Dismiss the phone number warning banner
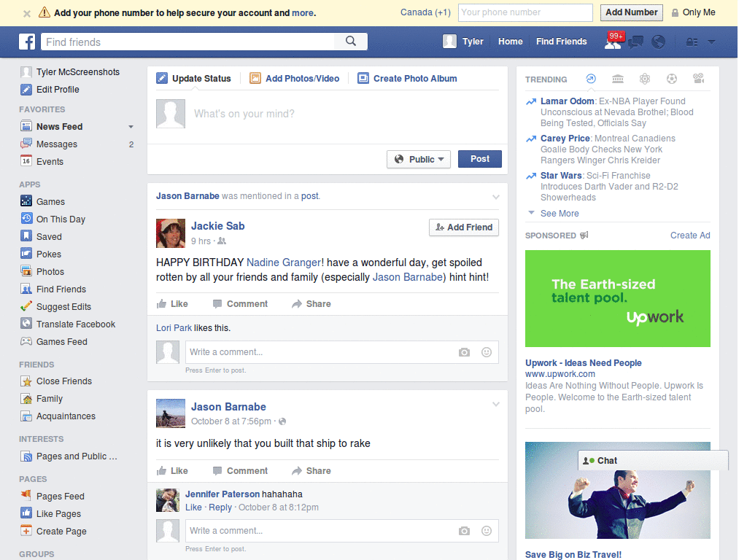This screenshot has width=747, height=560. (27, 13)
